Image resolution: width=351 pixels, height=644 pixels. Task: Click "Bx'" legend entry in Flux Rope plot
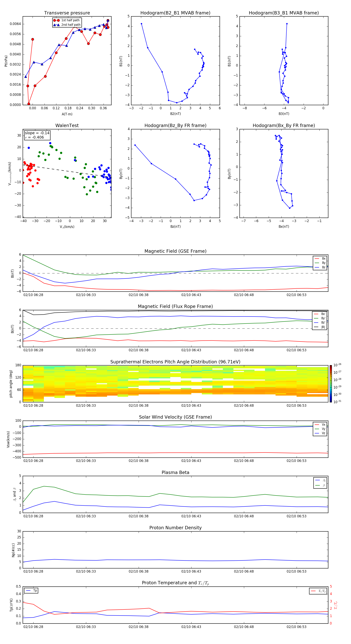pos(320,314)
